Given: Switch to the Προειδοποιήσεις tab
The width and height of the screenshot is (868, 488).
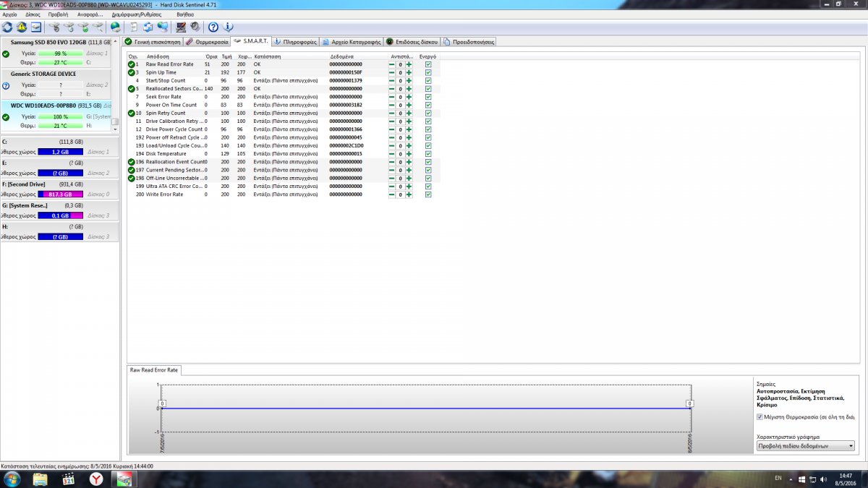Looking at the screenshot, I should pyautogui.click(x=469, y=42).
